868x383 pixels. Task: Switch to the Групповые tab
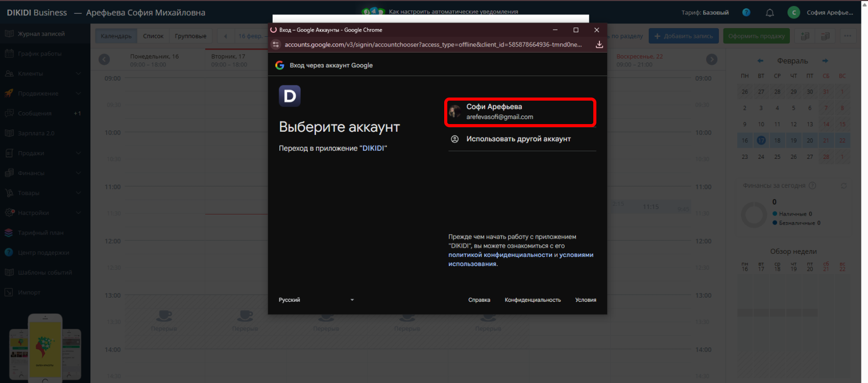(x=190, y=36)
